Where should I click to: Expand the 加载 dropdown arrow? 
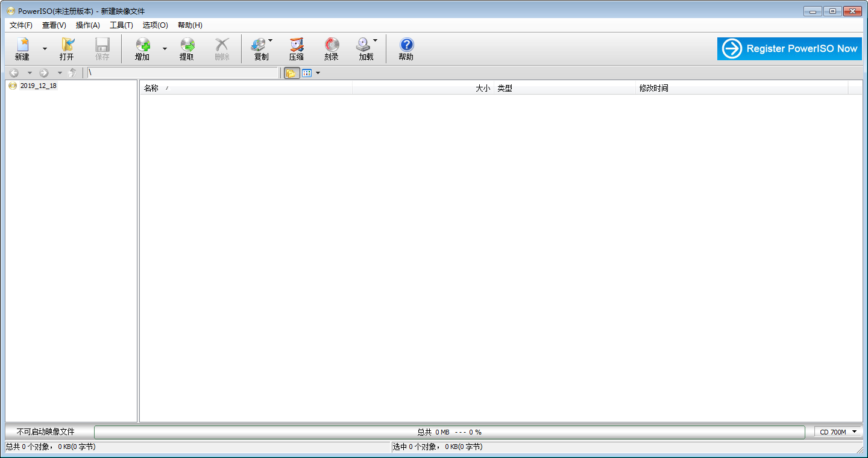coord(376,41)
